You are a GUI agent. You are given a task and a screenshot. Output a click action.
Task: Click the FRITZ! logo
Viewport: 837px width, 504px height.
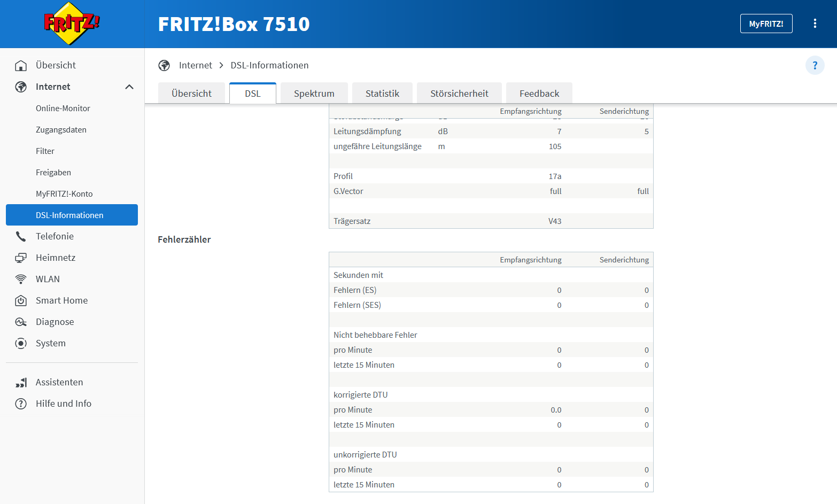(72, 24)
